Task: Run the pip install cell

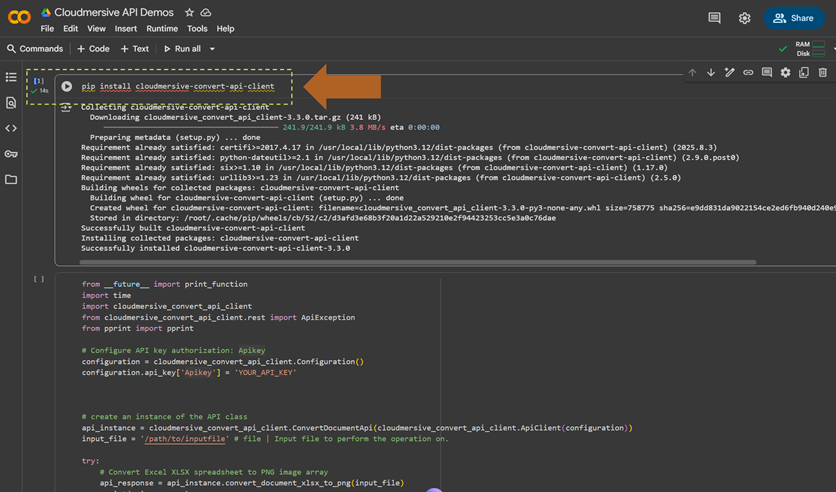Action: [x=67, y=86]
